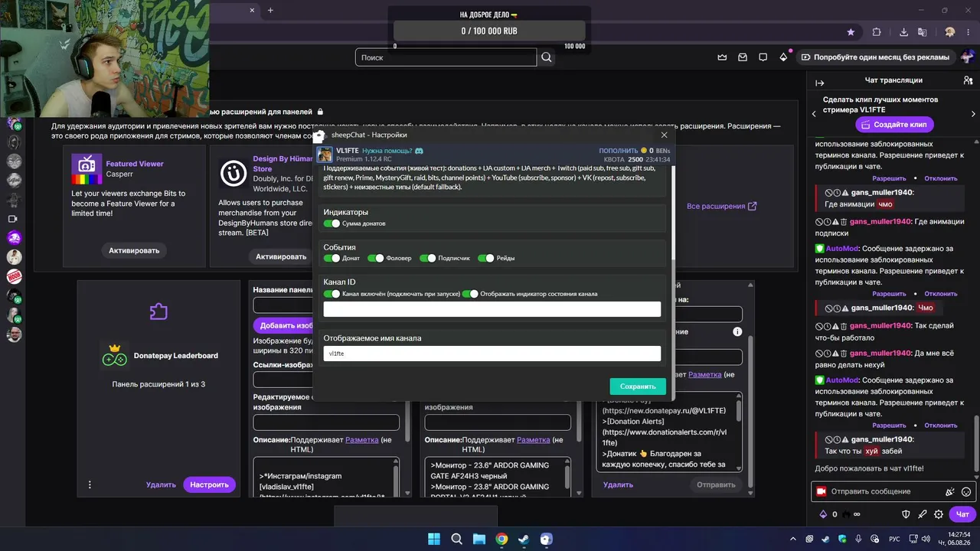Image resolution: width=980 pixels, height=551 pixels.
Task: Open the Нужна помощь? help link
Action: tap(387, 151)
